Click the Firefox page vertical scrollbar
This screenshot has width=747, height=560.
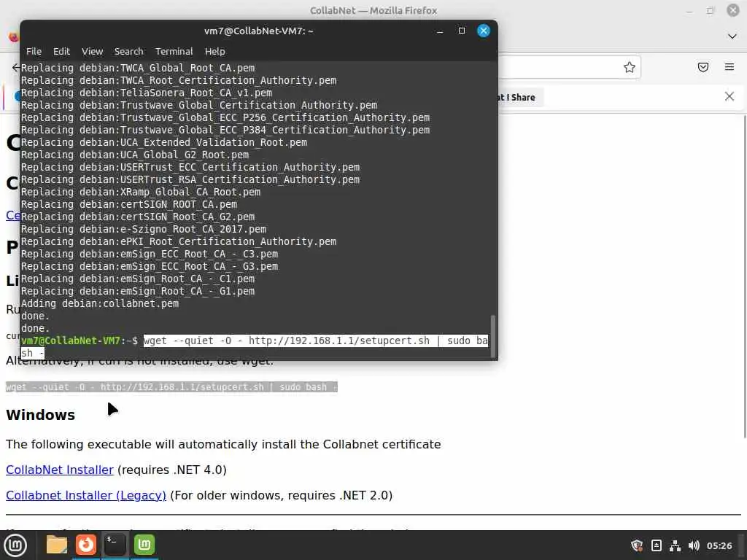tap(745, 276)
